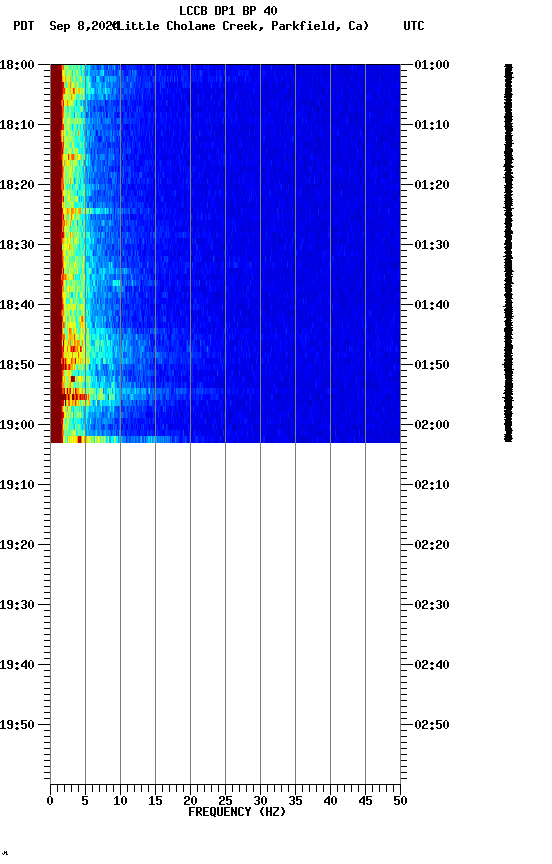Screen dimensions: 552x864
Task: Click the '15' frequency axis label
Action: [x=155, y=801]
